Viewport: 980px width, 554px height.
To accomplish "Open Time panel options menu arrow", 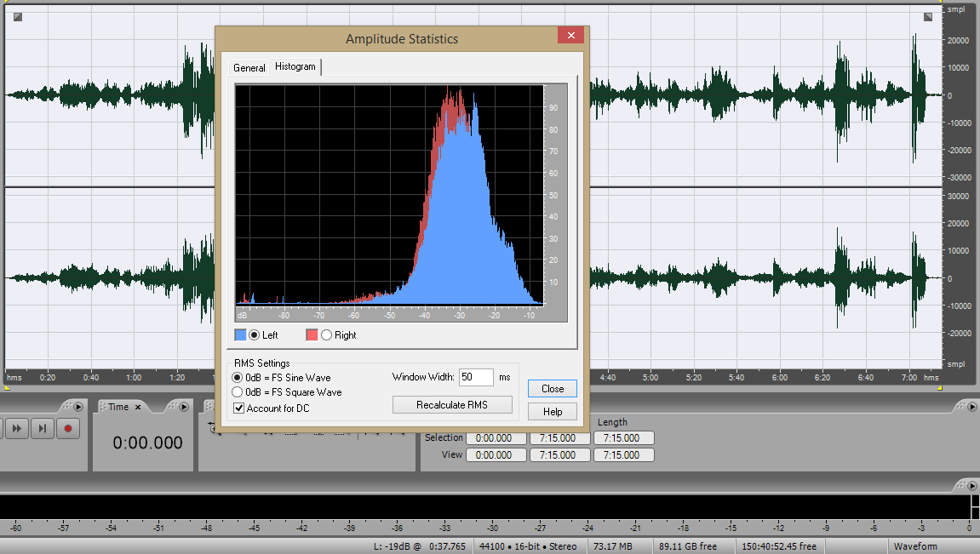I will tap(184, 407).
